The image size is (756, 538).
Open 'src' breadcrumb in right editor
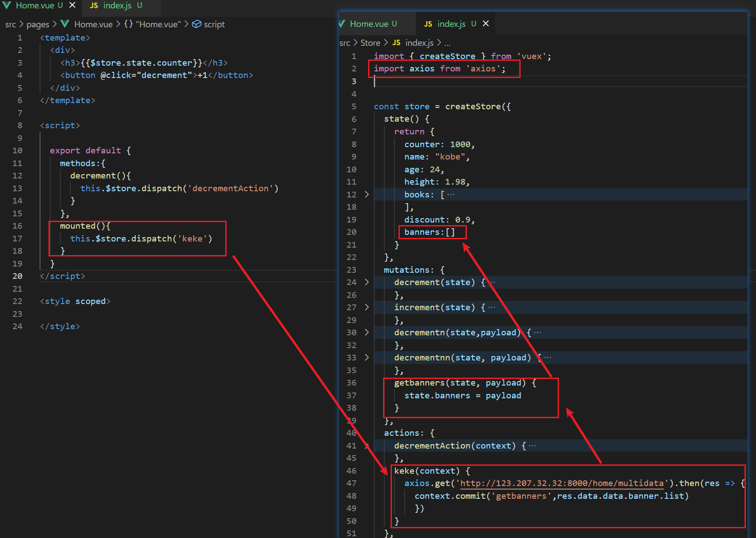pyautogui.click(x=345, y=43)
